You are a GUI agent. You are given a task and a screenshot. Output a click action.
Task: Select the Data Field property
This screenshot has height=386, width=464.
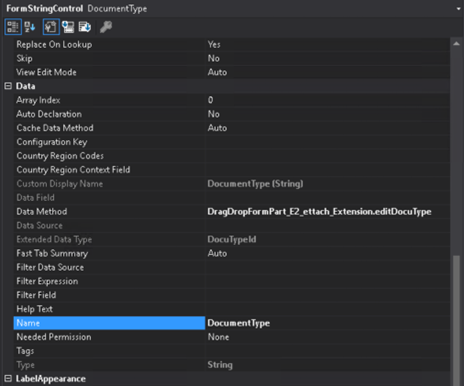coord(35,198)
